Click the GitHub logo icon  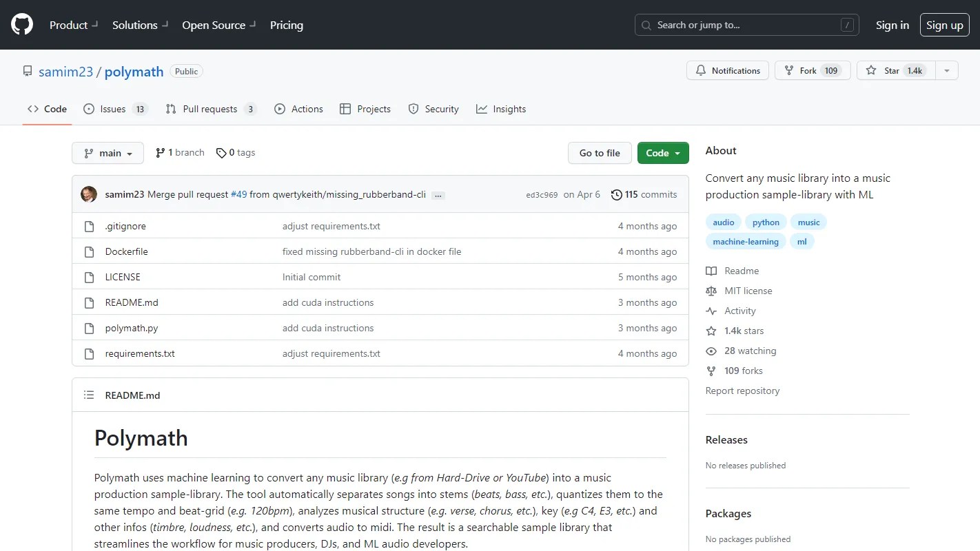point(22,25)
